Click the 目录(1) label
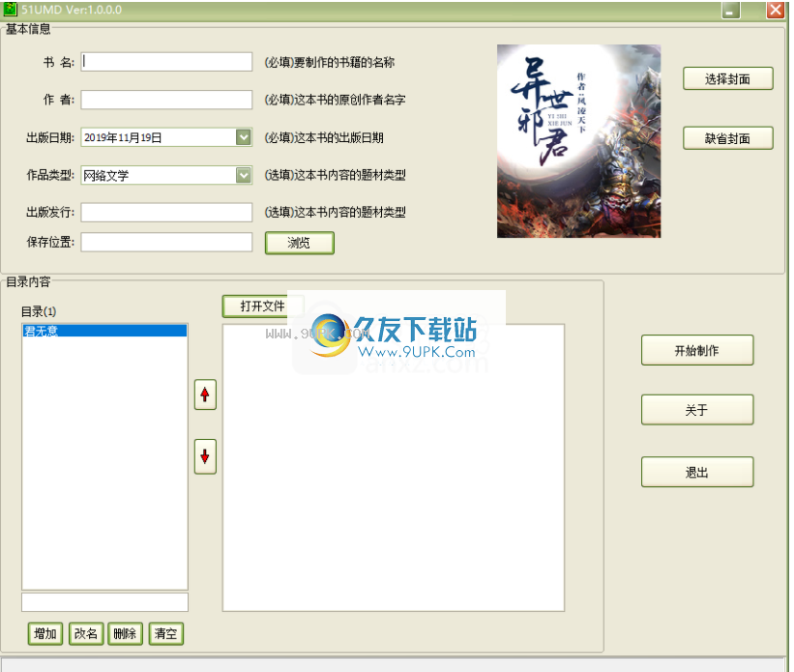794x672 pixels. coord(39,311)
